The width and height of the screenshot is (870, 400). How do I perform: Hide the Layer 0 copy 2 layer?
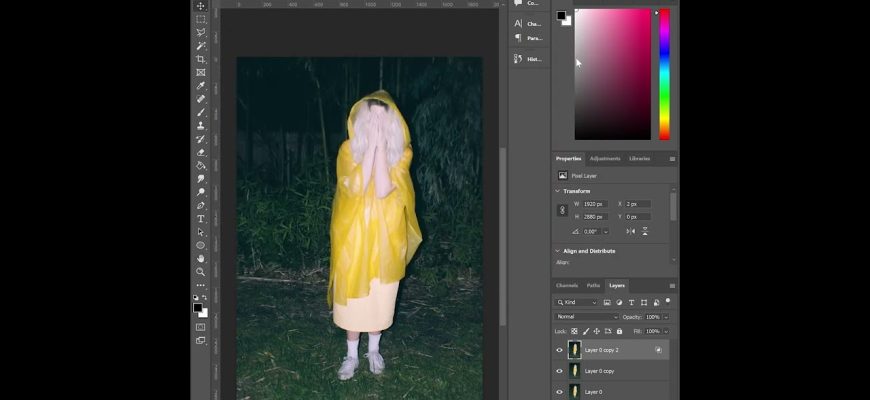(559, 350)
